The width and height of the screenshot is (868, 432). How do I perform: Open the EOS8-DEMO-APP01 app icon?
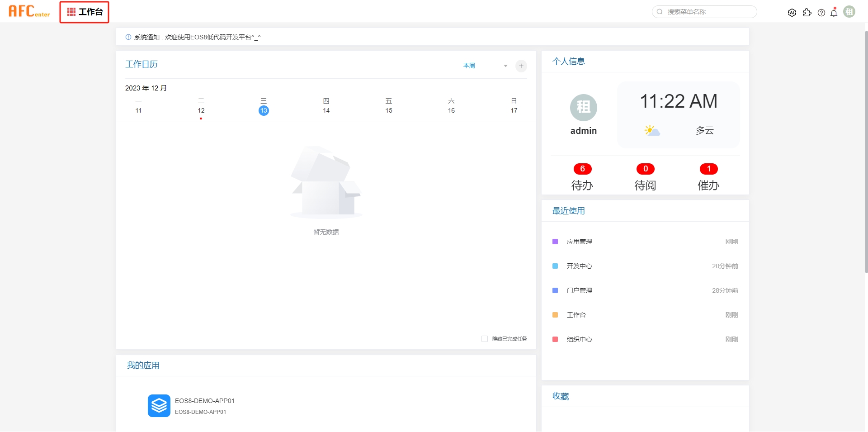tap(159, 406)
